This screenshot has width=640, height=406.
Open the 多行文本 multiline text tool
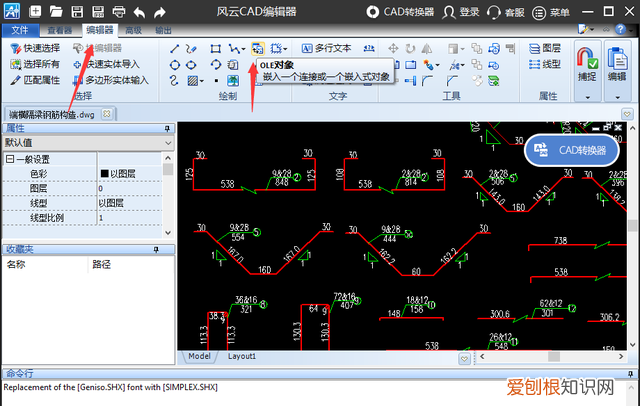pos(327,49)
